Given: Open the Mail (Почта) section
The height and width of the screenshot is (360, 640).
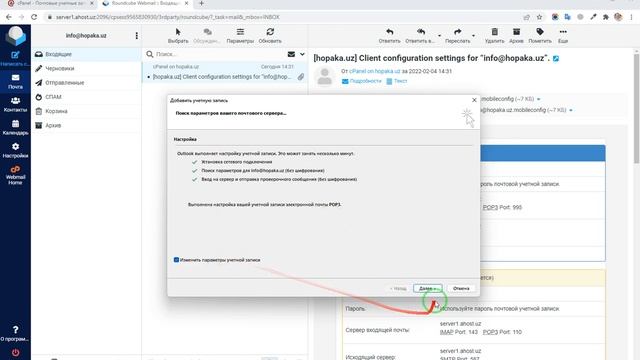Looking at the screenshot, I should [x=15, y=81].
